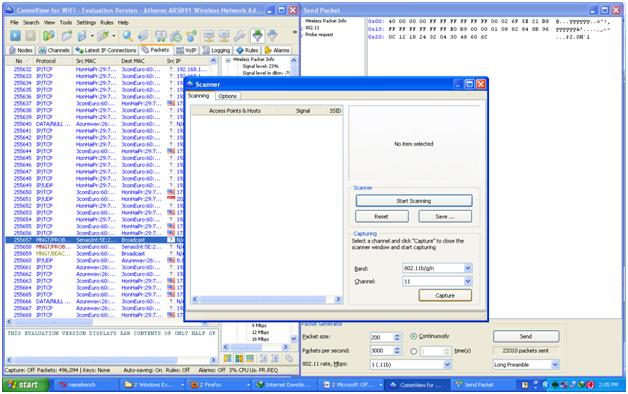This screenshot has width=628, height=394.
Task: Expand the Long Preamble dropdown
Action: coord(555,364)
